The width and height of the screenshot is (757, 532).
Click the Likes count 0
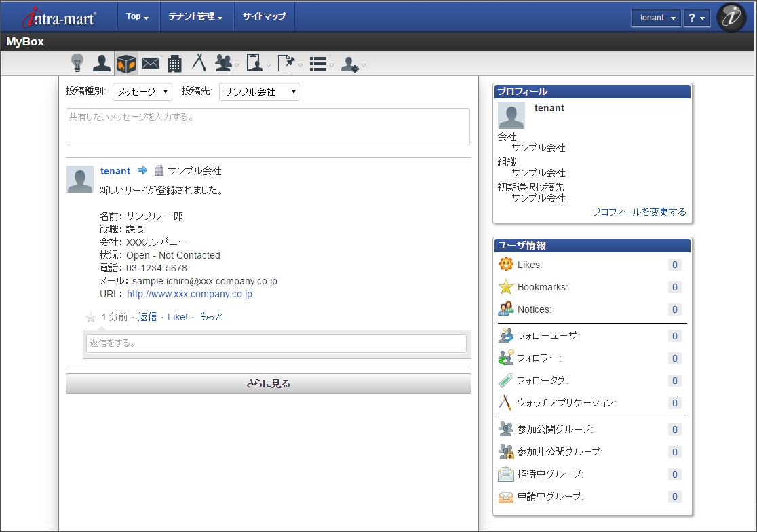click(675, 265)
